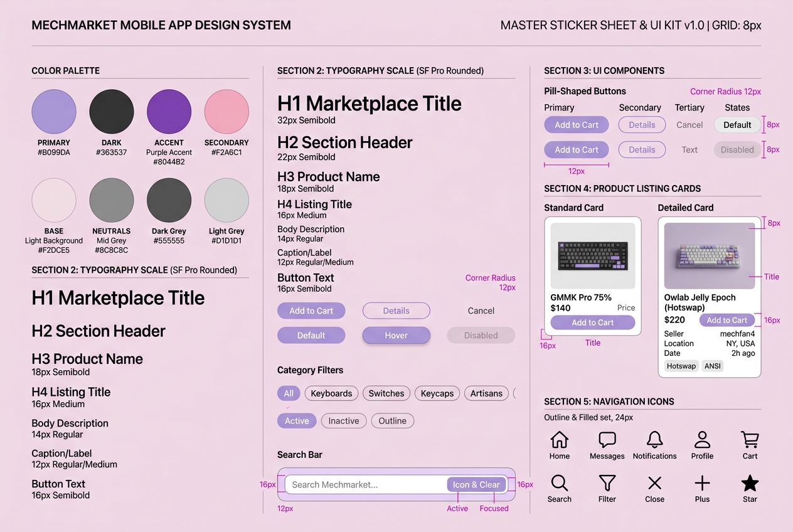Screen dimensions: 793x532
Task: Click Add to Cart under Button Text
Action: tap(311, 311)
